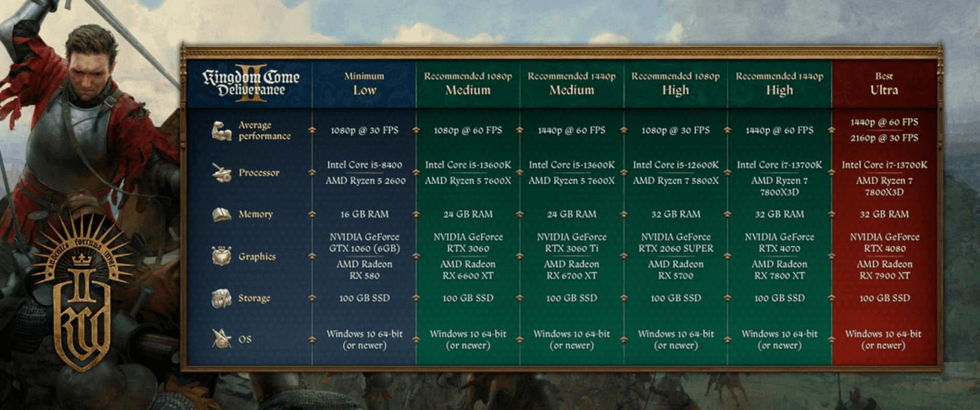Select the Best Ultra column header
Screen dimensions: 980x410
pos(884,84)
